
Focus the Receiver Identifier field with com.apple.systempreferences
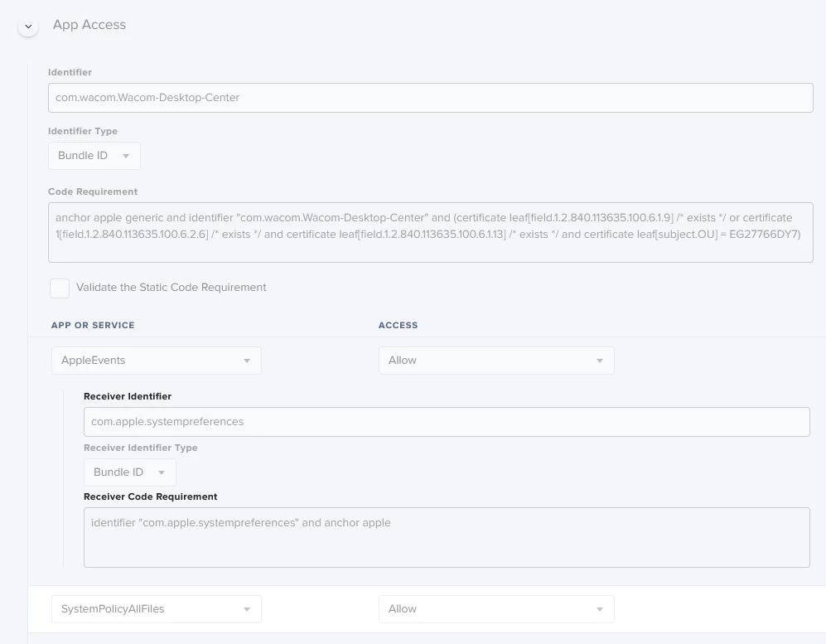click(x=447, y=422)
